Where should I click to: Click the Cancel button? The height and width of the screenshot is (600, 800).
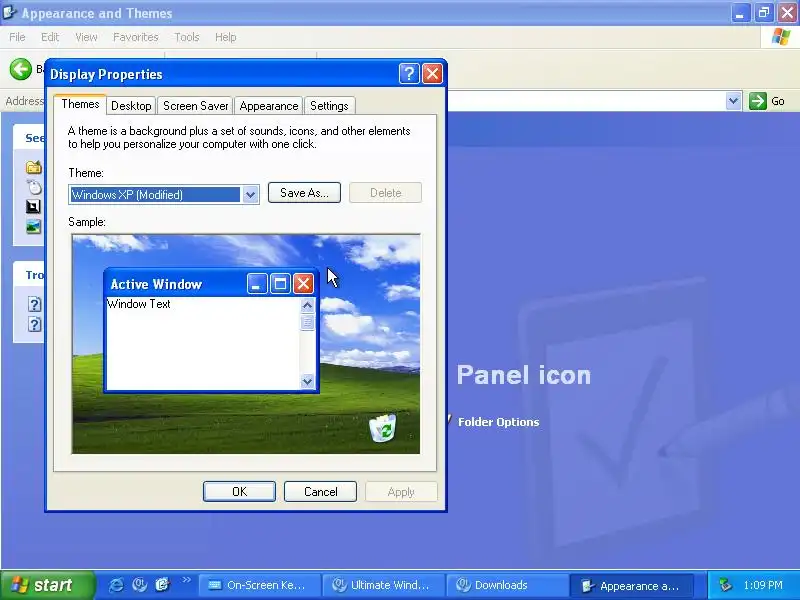point(320,491)
